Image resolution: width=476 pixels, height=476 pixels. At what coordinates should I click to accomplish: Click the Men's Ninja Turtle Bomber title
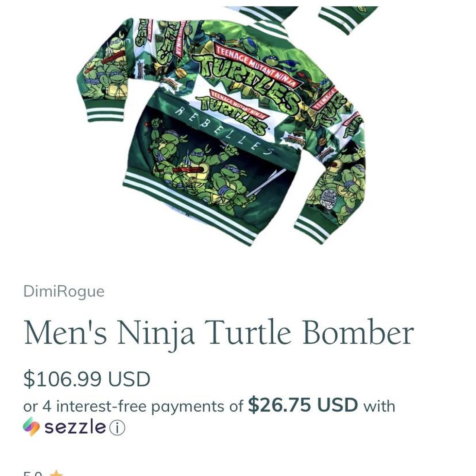[x=219, y=332]
